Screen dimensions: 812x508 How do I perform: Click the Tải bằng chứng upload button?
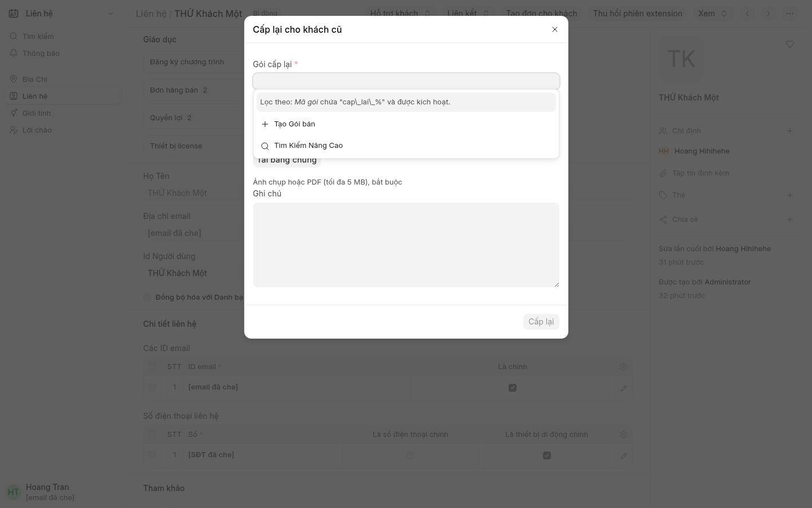[287, 160]
